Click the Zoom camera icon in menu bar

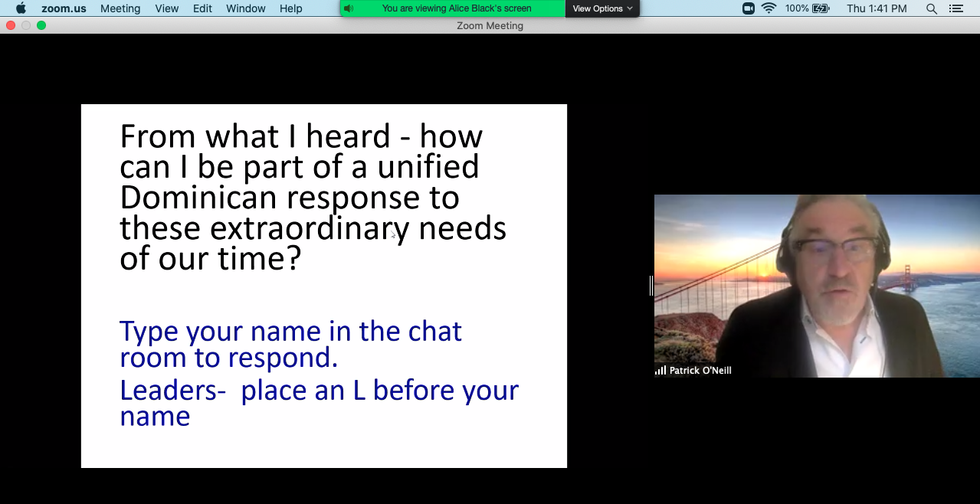point(749,8)
